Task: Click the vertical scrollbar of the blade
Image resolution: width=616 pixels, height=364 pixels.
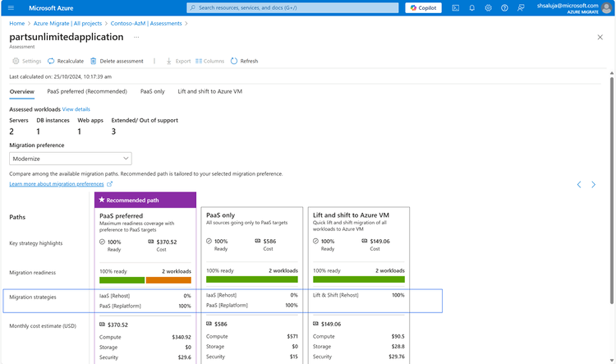Action: (612, 190)
